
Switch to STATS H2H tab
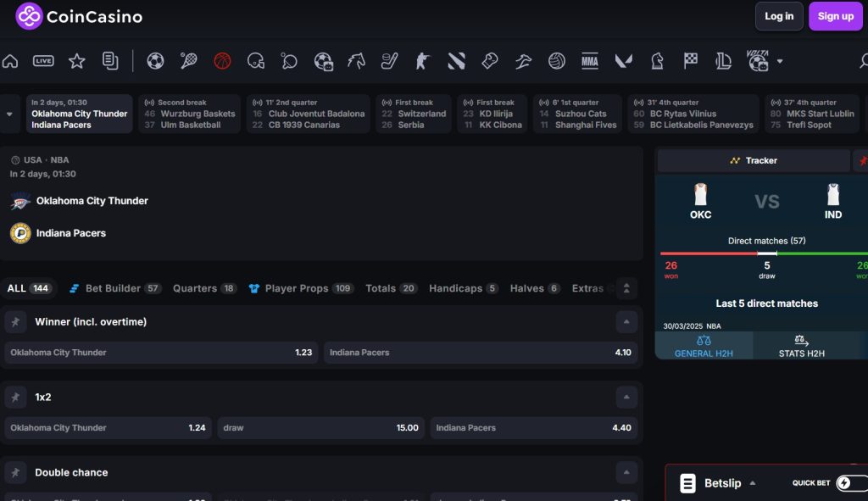click(x=802, y=346)
